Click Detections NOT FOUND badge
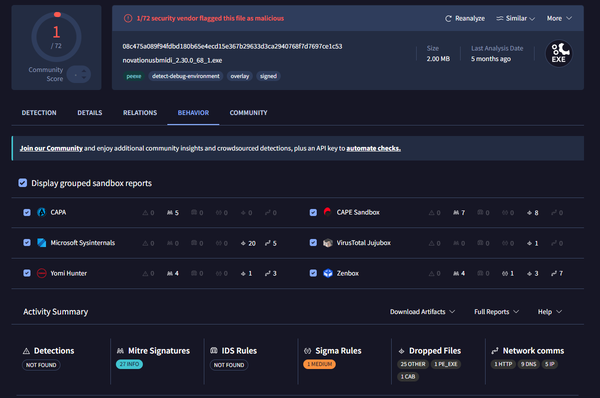 tap(41, 365)
